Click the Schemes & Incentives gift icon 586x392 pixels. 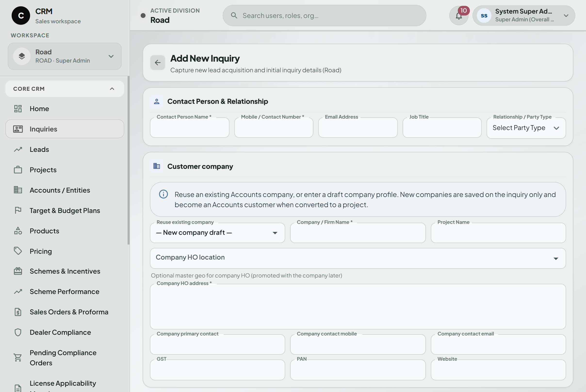click(18, 271)
